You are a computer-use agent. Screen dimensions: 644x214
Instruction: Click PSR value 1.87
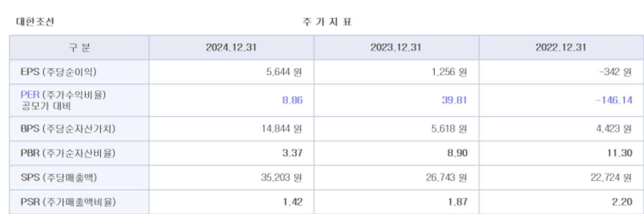click(457, 202)
